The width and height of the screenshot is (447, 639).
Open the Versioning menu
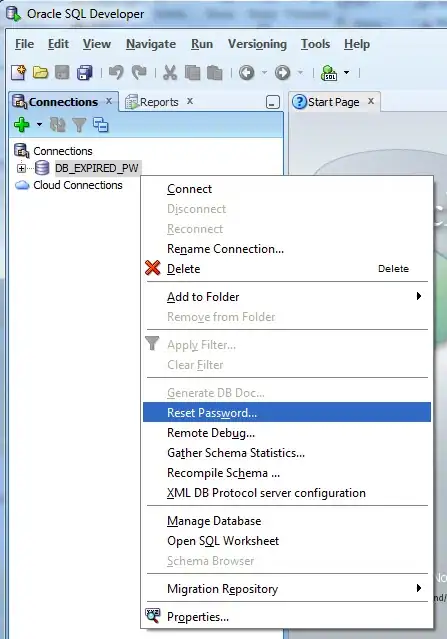[x=257, y=44]
